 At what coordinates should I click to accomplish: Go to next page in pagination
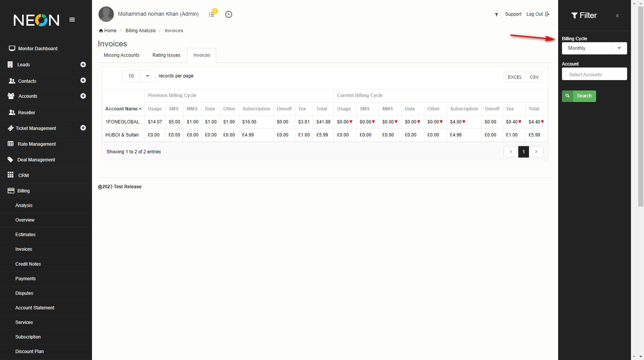pyautogui.click(x=536, y=152)
